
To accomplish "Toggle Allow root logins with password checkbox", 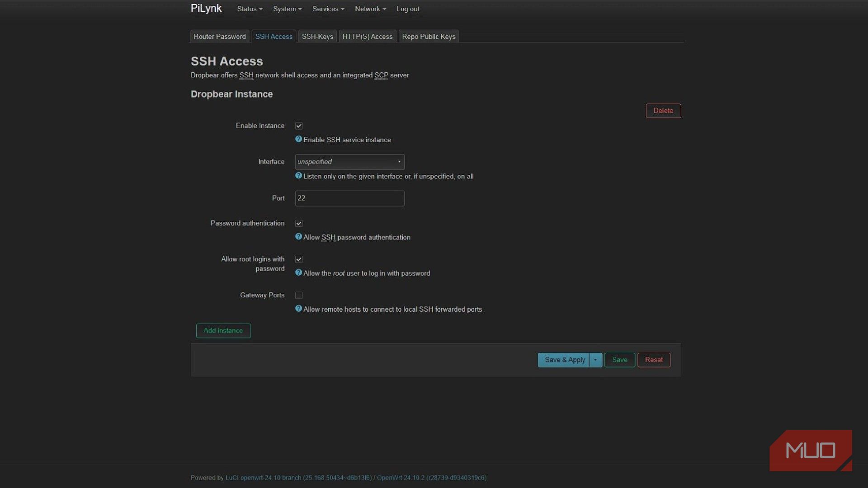I will coord(299,259).
